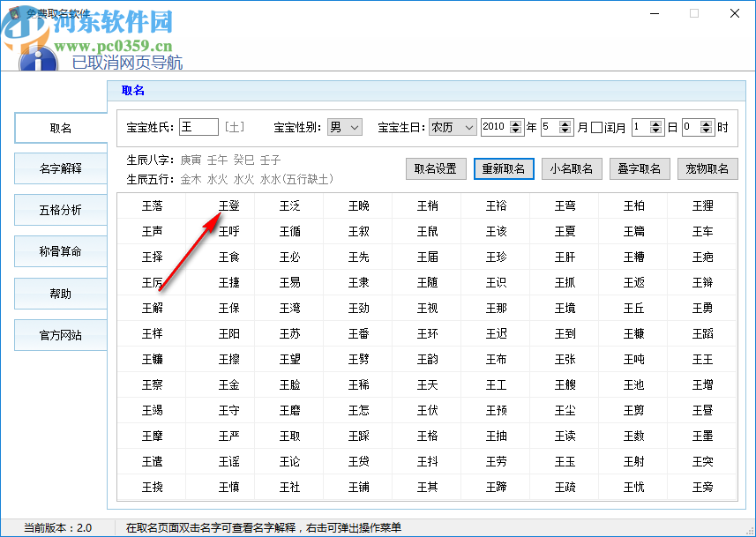The height and width of the screenshot is (537, 756).
Task: Click the 叠字取名 doubled-character button
Action: coord(640,168)
